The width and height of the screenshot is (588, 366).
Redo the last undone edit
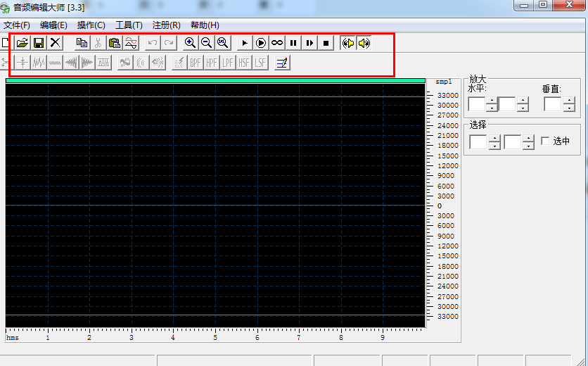point(169,43)
